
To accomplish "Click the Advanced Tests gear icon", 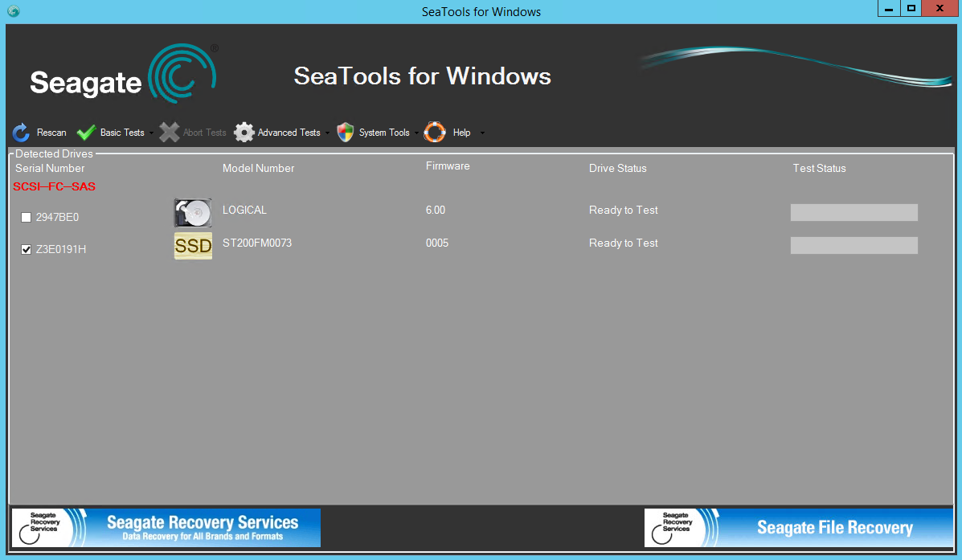I will [x=244, y=133].
